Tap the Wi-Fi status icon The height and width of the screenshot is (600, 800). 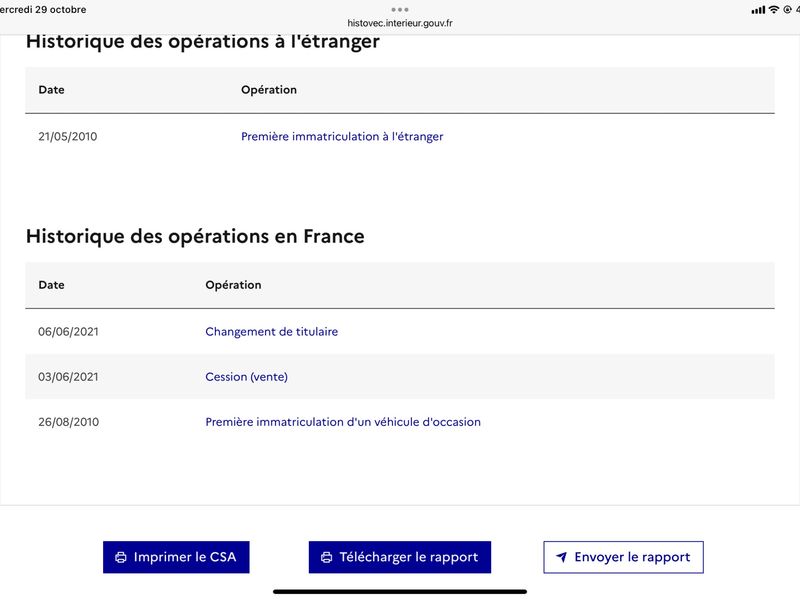[773, 10]
